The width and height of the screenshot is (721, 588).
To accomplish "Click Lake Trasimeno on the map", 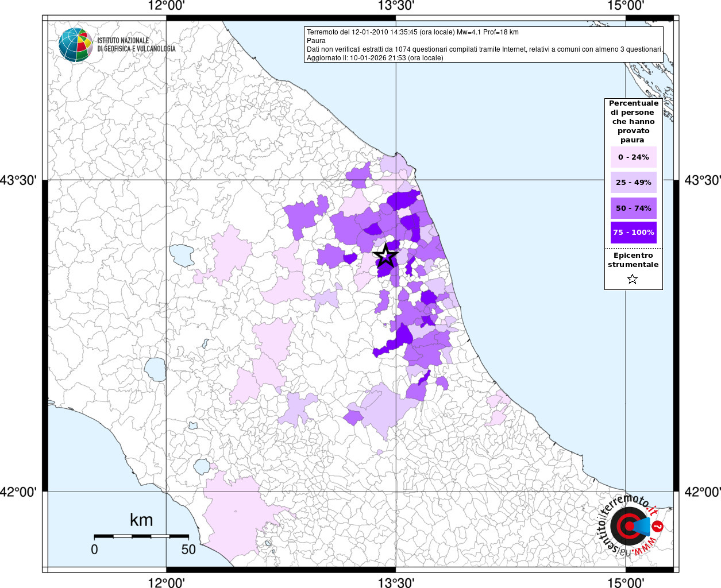I will click(182, 255).
